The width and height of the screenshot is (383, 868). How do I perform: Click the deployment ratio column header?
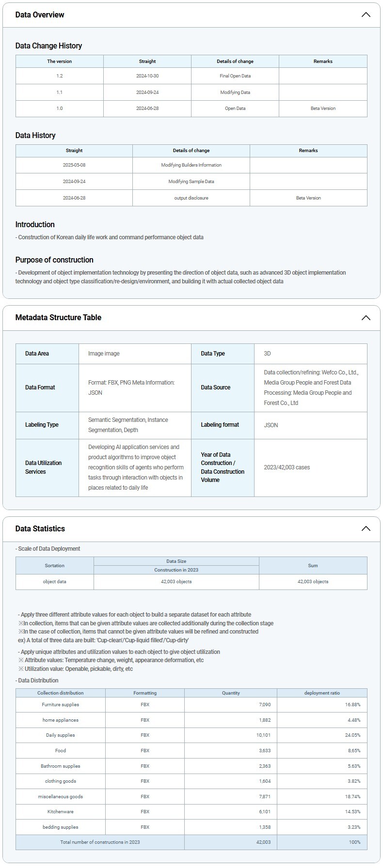pos(322,693)
